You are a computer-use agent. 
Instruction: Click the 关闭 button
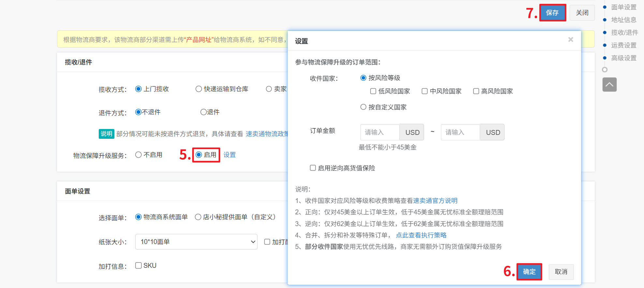(582, 13)
